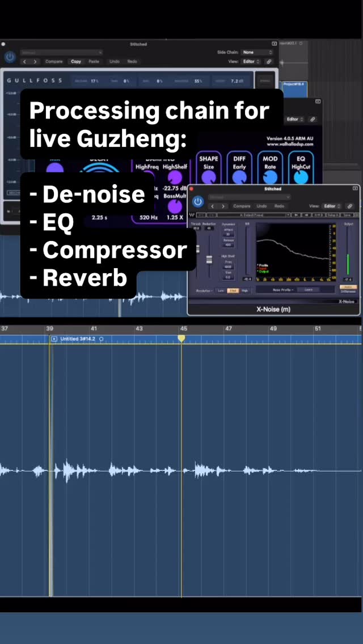Go to previous preset in X-Noise window
The height and width of the screenshot is (644, 363).
coord(213,206)
